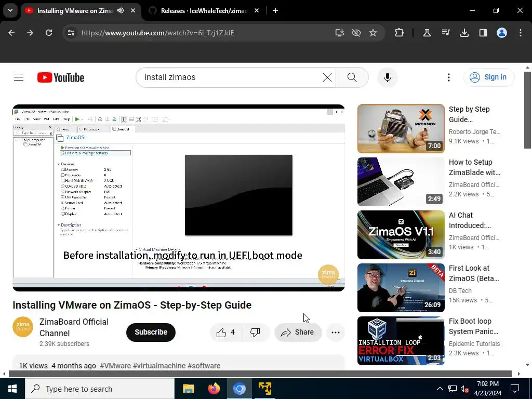Go forward to the next page
The height and width of the screenshot is (399, 532).
coord(30,33)
